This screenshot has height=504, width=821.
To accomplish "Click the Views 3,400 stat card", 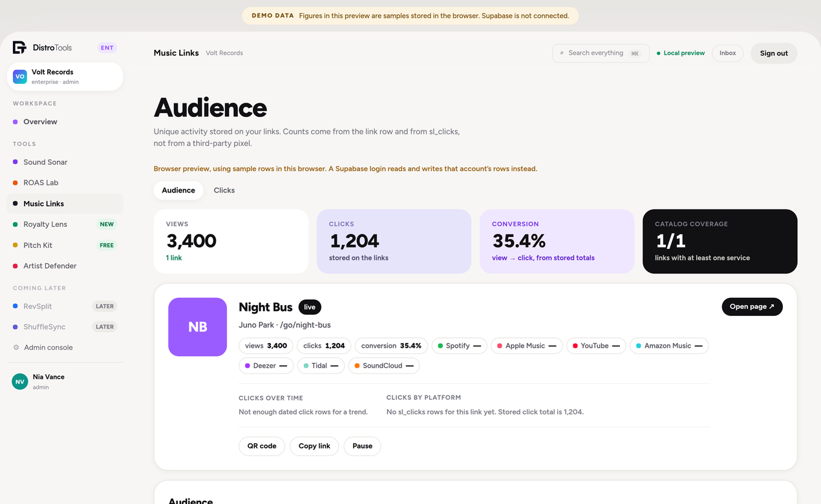I will pos(231,242).
